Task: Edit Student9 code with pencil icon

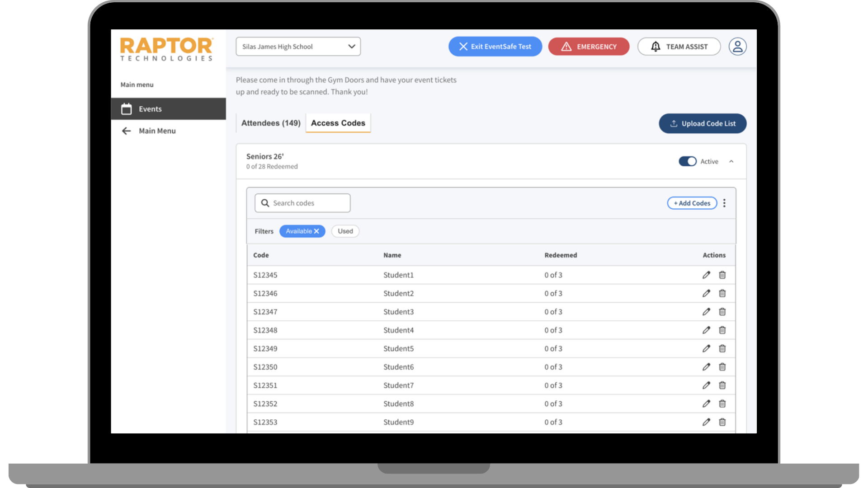Action: pyautogui.click(x=706, y=422)
